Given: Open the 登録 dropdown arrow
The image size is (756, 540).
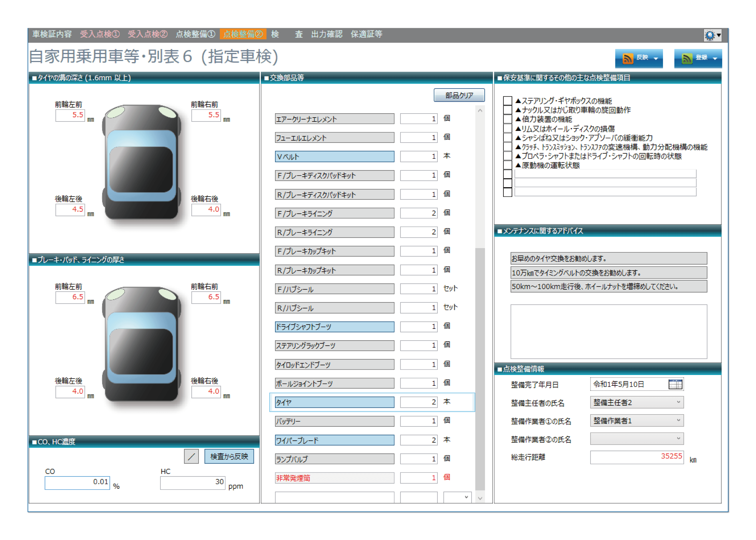Looking at the screenshot, I should 715,59.
